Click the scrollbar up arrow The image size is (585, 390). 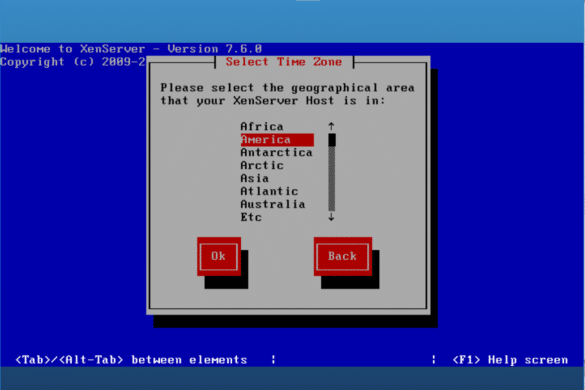(331, 127)
